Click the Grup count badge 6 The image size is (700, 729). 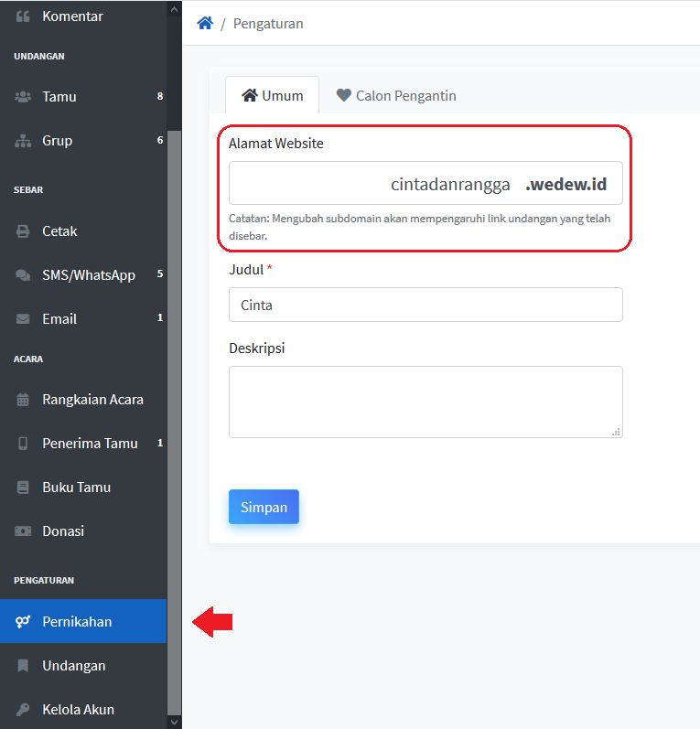(160, 140)
